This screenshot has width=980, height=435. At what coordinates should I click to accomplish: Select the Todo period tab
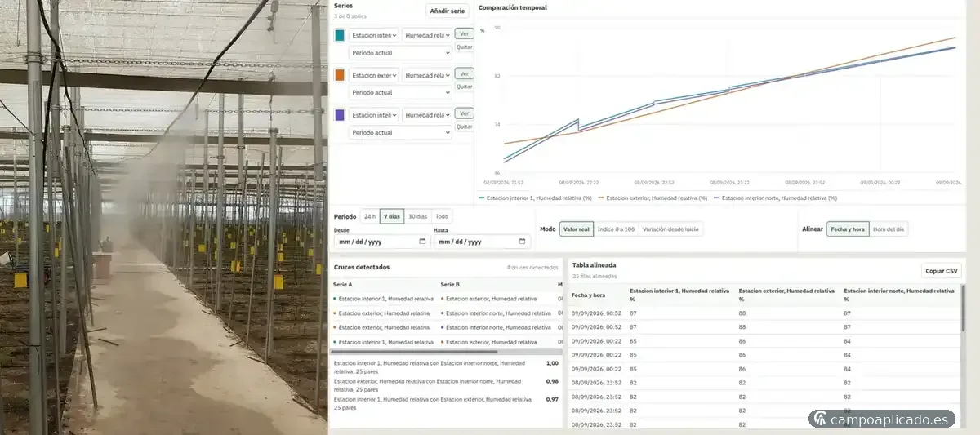click(442, 216)
